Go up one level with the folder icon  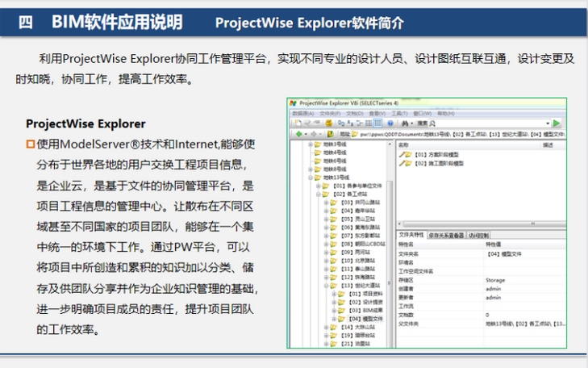331,134
